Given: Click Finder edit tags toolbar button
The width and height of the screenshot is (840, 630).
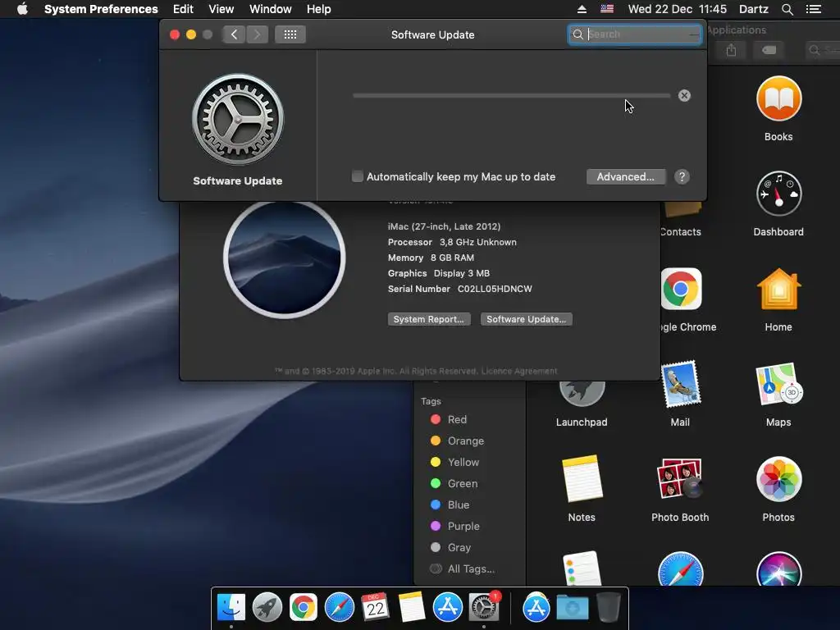Looking at the screenshot, I should point(769,50).
